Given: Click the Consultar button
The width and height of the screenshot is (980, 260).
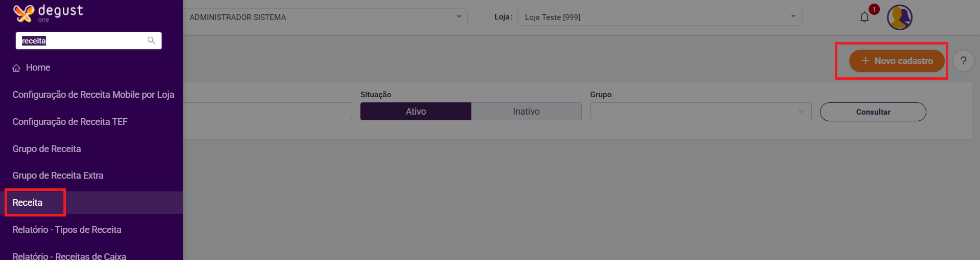Looking at the screenshot, I should click(873, 112).
